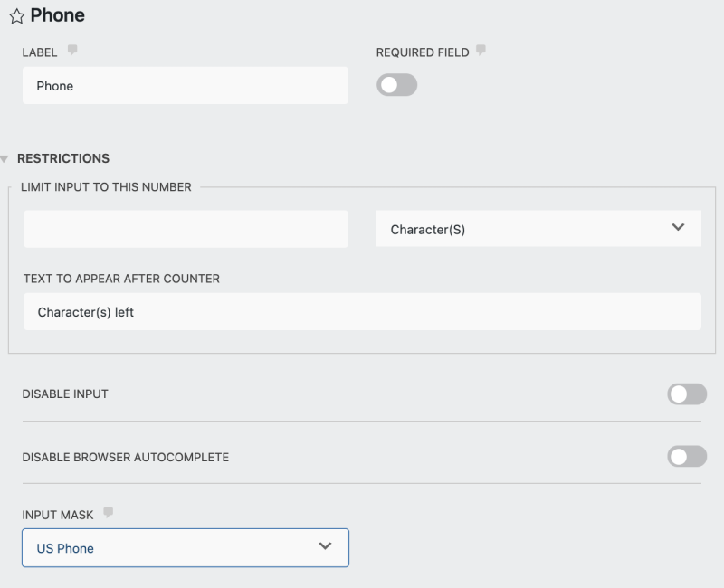Click the DISABLE BROWSER AUTOCOMPLETE label text
The image size is (724, 588).
click(125, 457)
